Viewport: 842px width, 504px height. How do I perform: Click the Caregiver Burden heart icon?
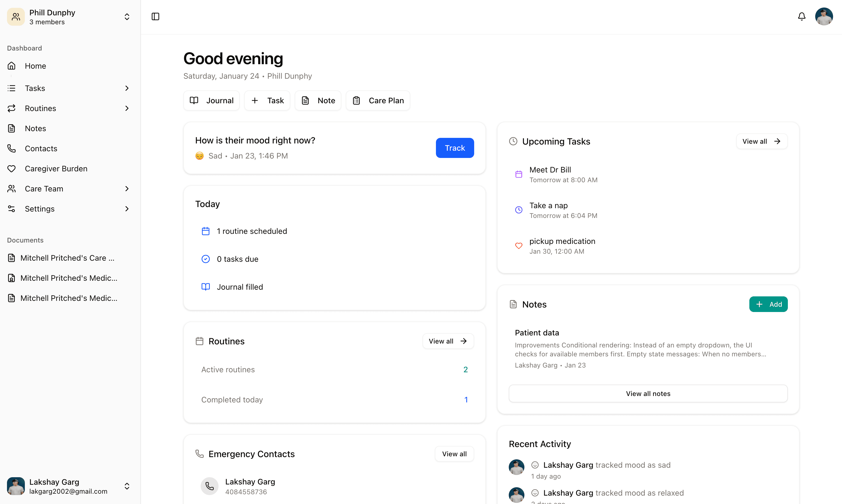tap(11, 169)
